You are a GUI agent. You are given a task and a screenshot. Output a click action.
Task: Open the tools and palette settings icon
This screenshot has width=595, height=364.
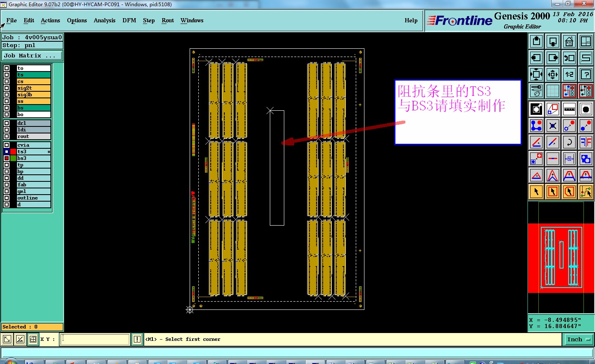[536, 91]
